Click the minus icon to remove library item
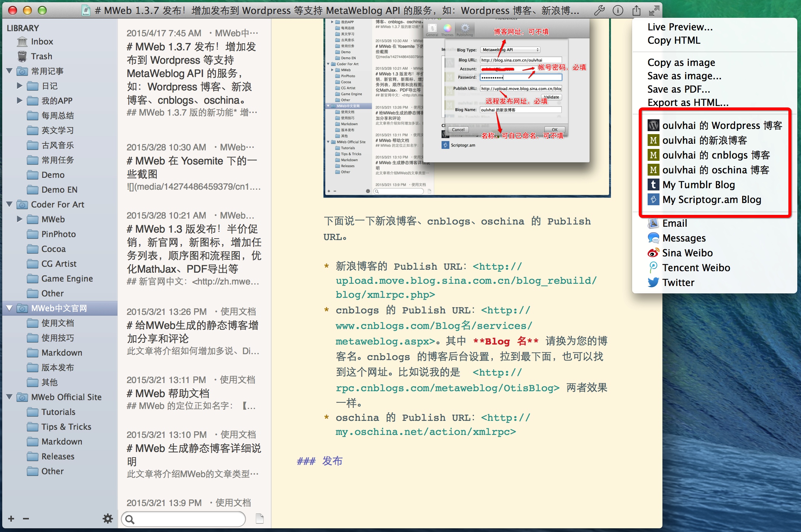Image resolution: width=801 pixels, height=532 pixels. (x=26, y=519)
